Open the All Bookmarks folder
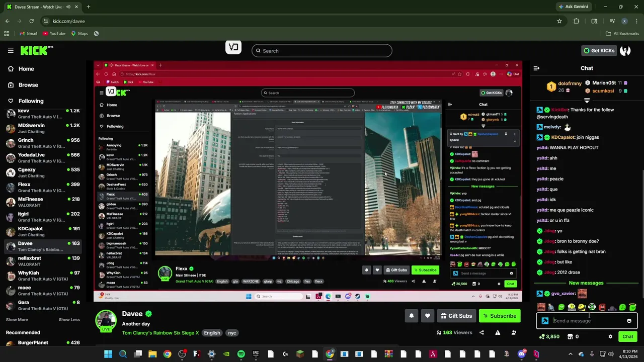This screenshot has height=362, width=644. (x=622, y=34)
